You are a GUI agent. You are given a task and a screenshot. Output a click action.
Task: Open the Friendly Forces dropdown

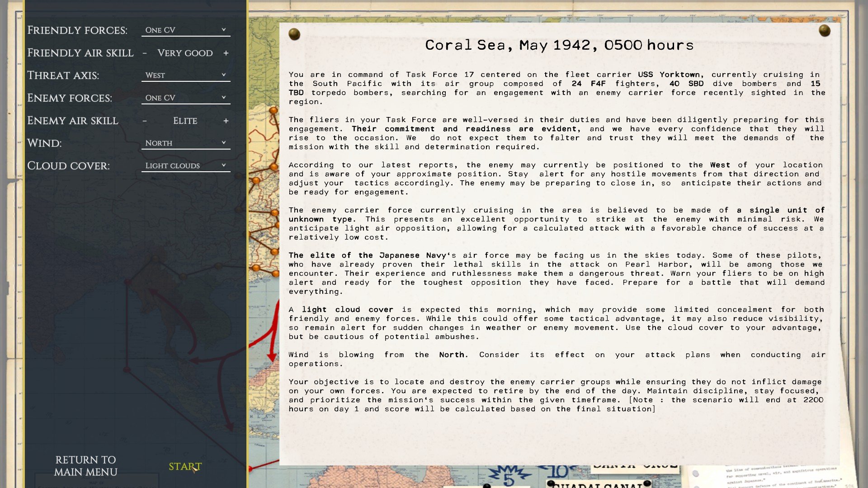click(185, 30)
